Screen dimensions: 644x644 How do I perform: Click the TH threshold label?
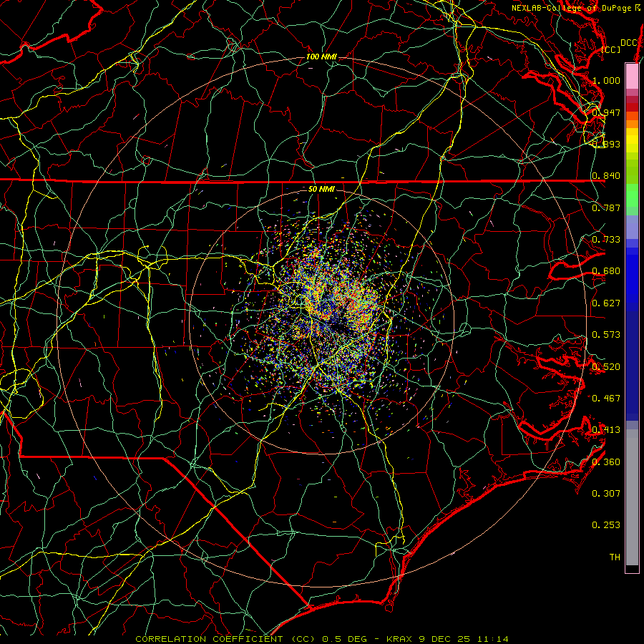point(615,557)
